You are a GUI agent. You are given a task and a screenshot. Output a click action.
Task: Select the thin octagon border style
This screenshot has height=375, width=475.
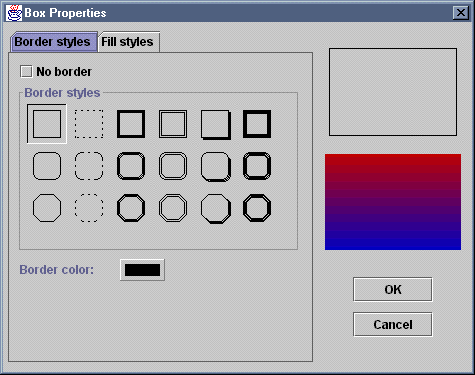click(x=47, y=208)
